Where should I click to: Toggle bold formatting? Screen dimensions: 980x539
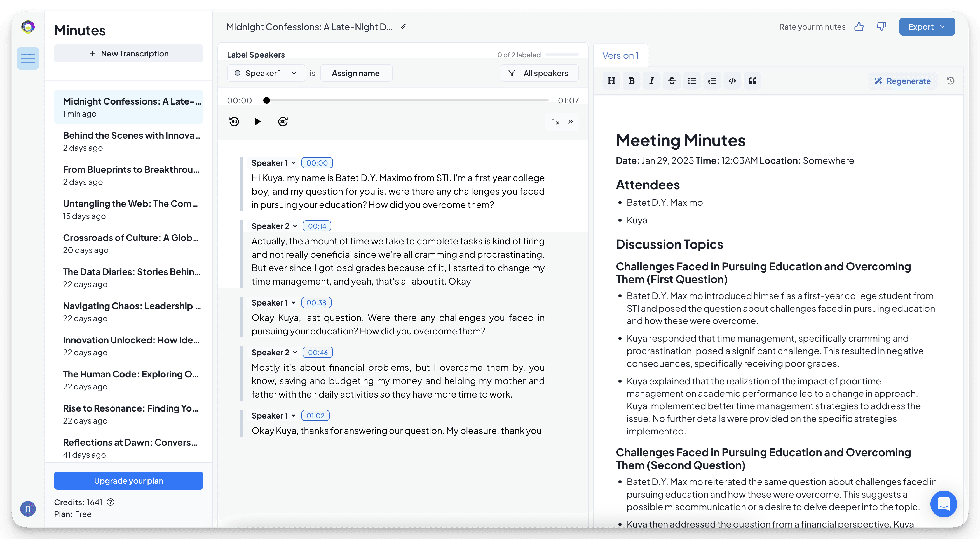(x=632, y=81)
